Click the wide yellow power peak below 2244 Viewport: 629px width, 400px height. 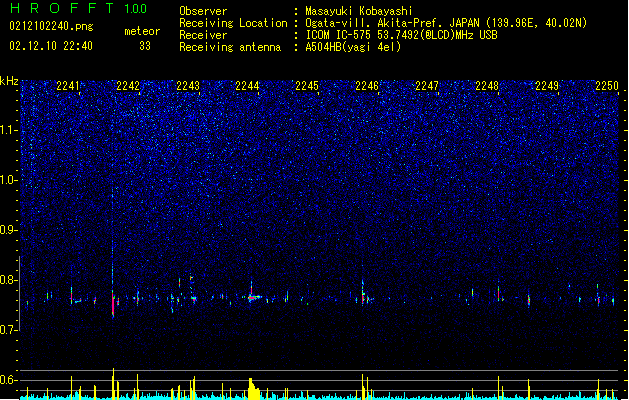(254, 389)
